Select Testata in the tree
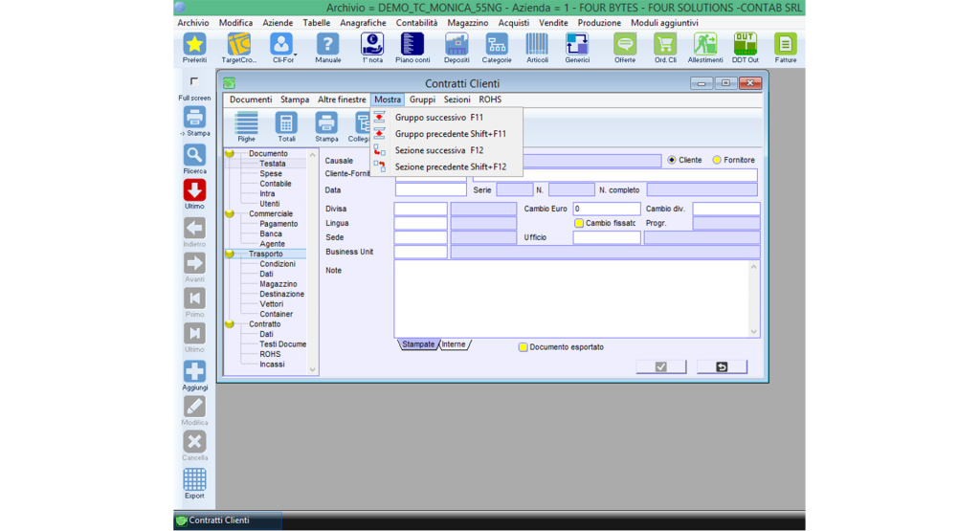The width and height of the screenshot is (980, 531). (273, 164)
